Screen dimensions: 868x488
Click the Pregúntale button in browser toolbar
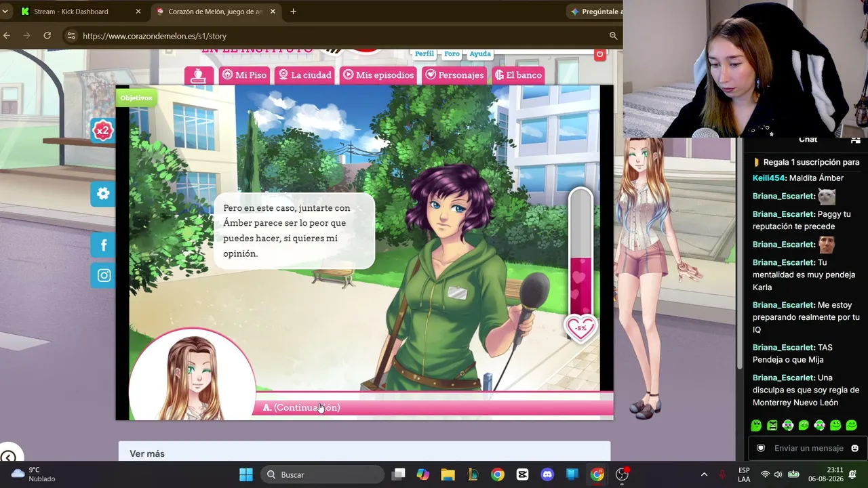tap(595, 12)
